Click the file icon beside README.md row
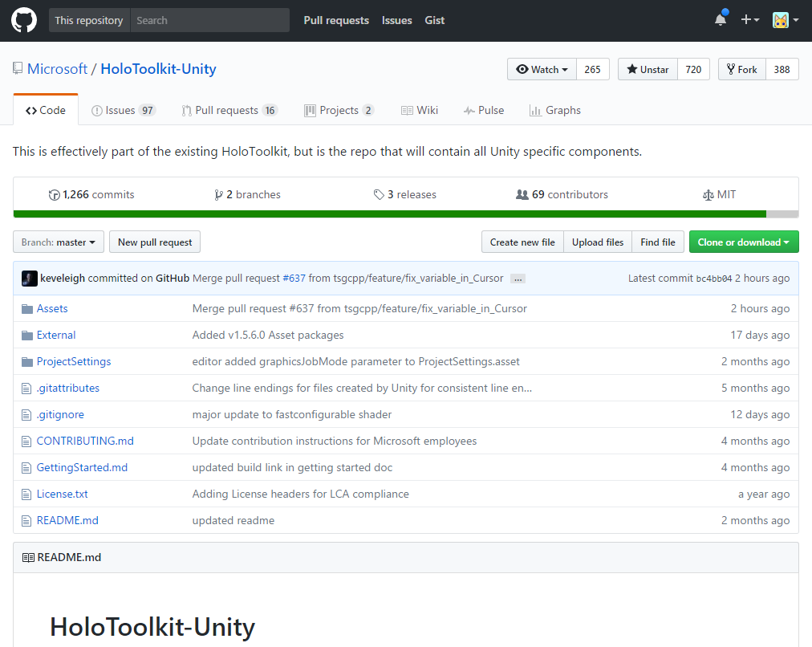This screenshot has height=647, width=812. (26, 521)
